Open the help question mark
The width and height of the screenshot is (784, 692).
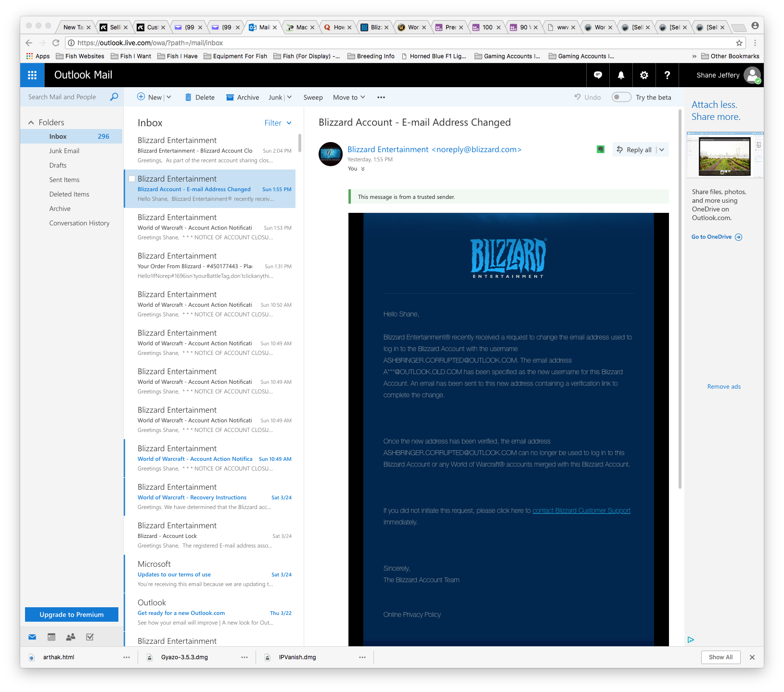pos(667,75)
